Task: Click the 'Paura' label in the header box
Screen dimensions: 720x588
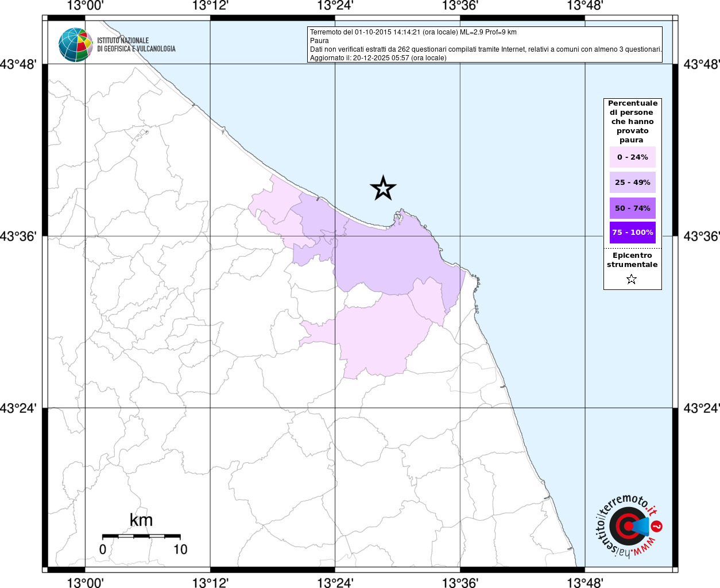Action: click(x=319, y=41)
